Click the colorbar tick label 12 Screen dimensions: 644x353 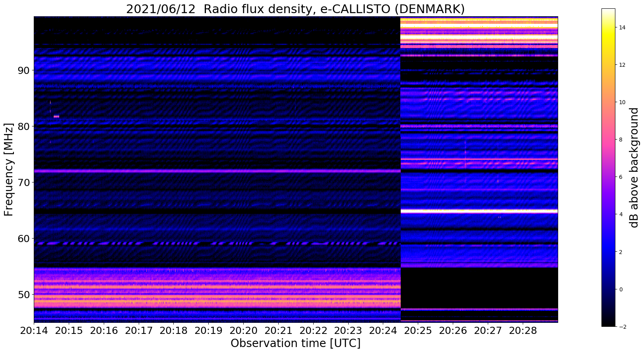click(x=622, y=65)
